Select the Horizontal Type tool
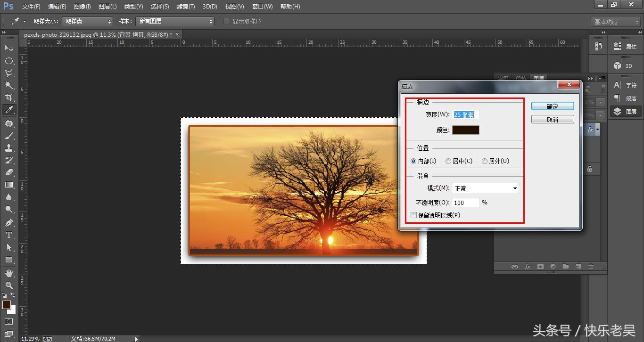The width and height of the screenshot is (644, 342). [x=8, y=235]
